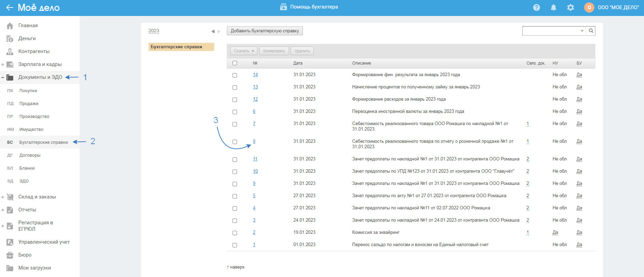Click the Деньги sidebar icon
Viewport: 644px width, 277px height.
10,39
